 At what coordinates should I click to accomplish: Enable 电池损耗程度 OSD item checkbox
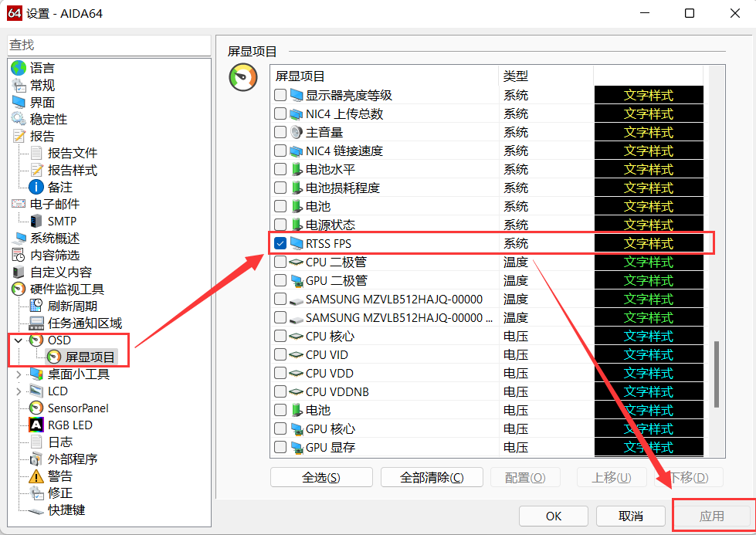point(280,188)
